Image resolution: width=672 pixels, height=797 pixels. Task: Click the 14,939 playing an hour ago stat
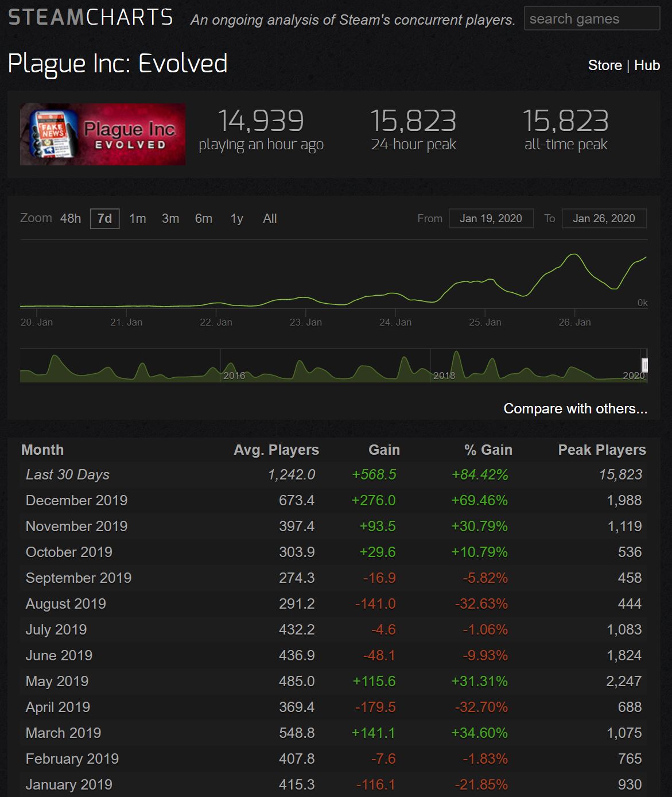pos(261,130)
